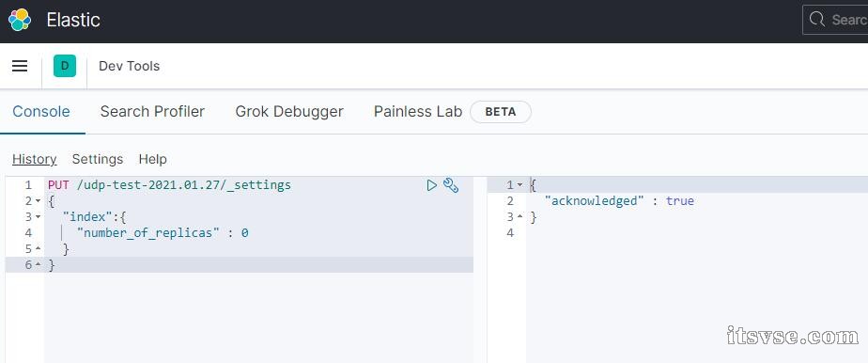Collapse the fold arrow on request line 2
868x363 pixels.
[x=38, y=201]
